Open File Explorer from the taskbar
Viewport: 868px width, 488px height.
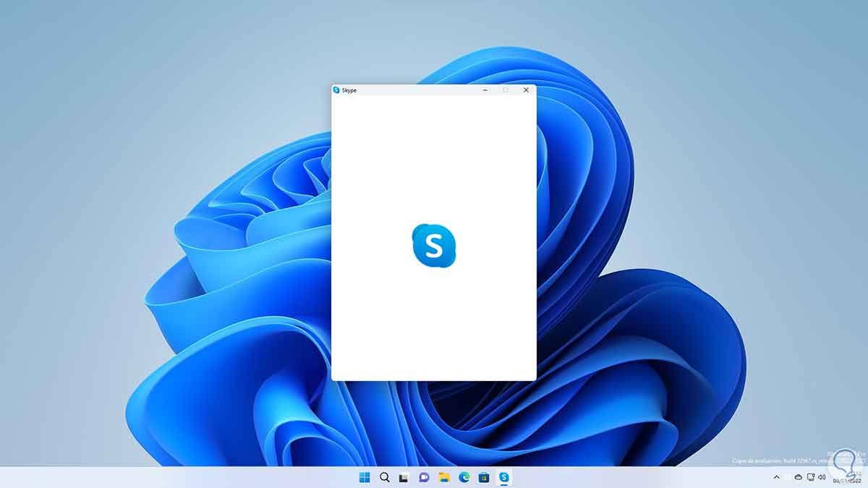444,477
